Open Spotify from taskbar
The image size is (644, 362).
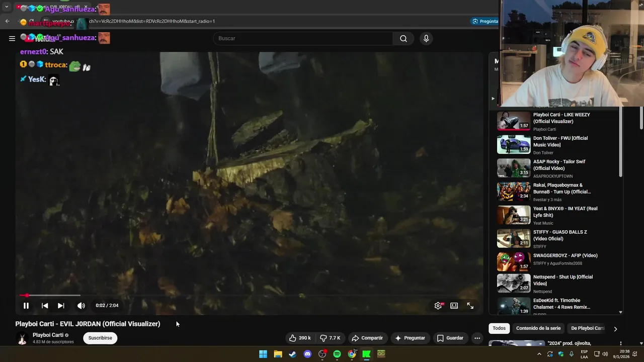337,354
